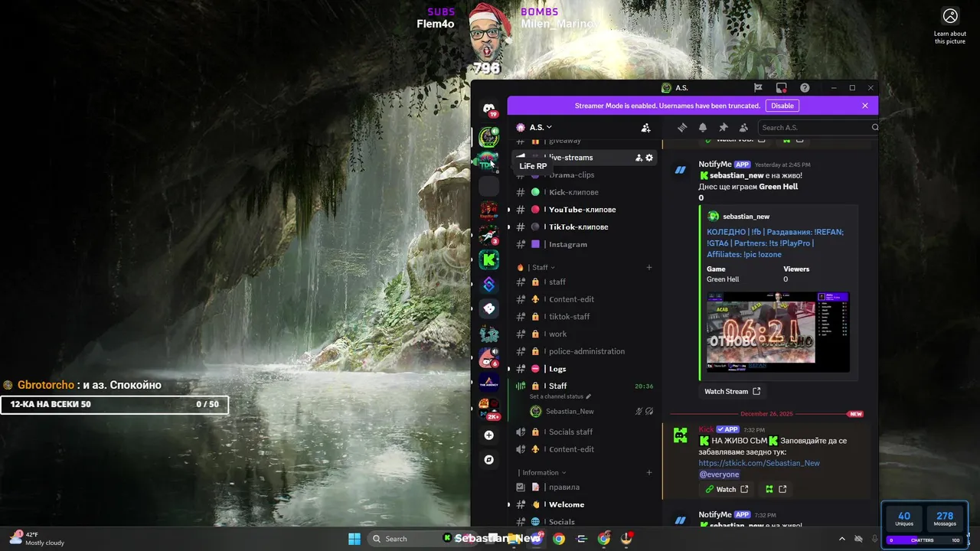The height and width of the screenshot is (551, 980).
Task: Open the YouTube-клипове channel
Action: pyautogui.click(x=584, y=210)
